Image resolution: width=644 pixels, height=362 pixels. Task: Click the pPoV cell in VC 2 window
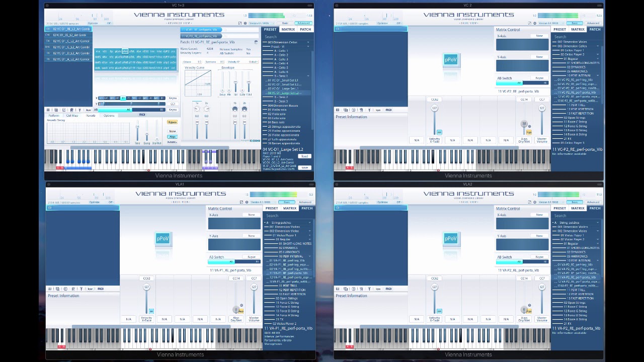451,60
